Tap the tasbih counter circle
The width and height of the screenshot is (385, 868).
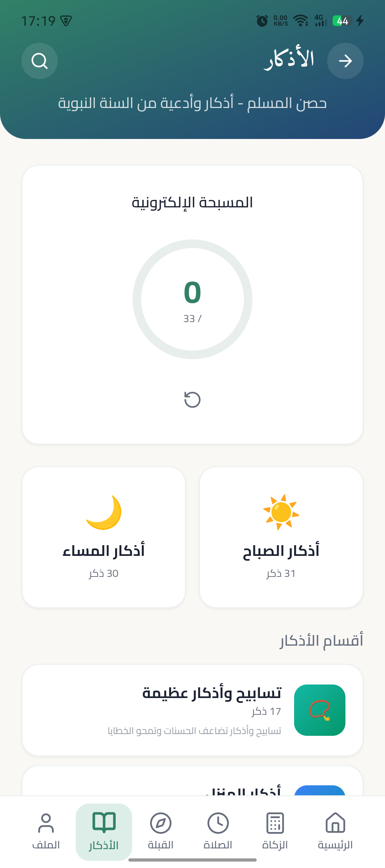pos(192,299)
